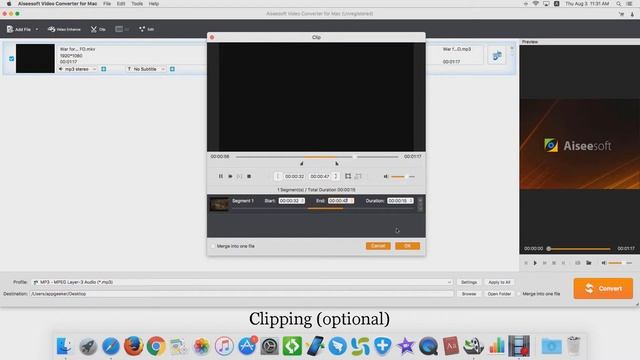
Task: Open the Add File dropdown arrow
Action: pyautogui.click(x=37, y=29)
